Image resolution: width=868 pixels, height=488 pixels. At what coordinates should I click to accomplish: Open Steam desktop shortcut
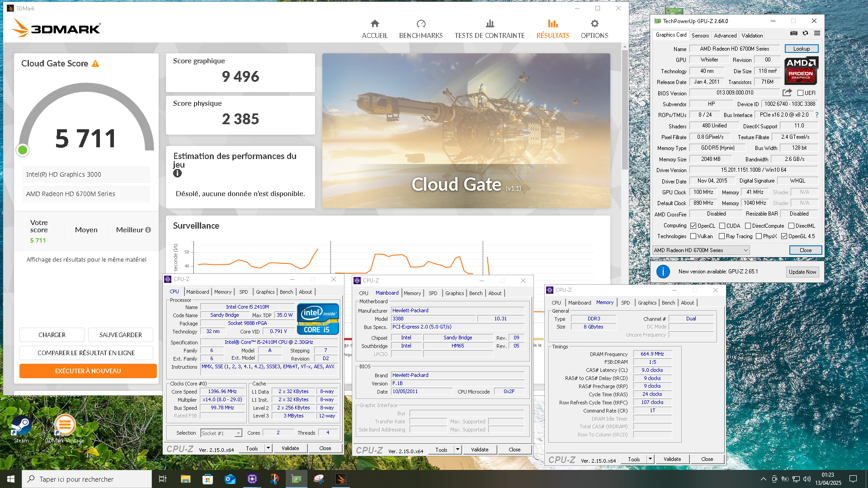(21, 429)
